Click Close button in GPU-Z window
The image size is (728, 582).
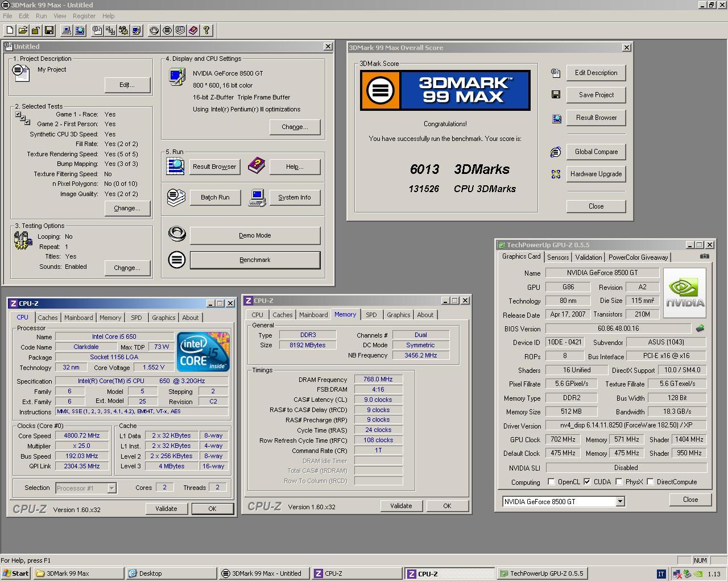(690, 500)
